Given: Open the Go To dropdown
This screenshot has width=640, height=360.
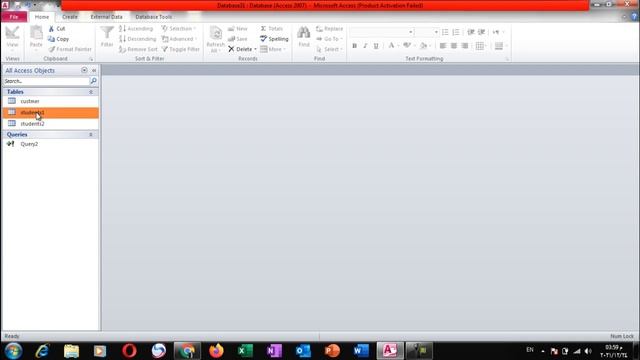Looking at the screenshot, I should point(330,39).
